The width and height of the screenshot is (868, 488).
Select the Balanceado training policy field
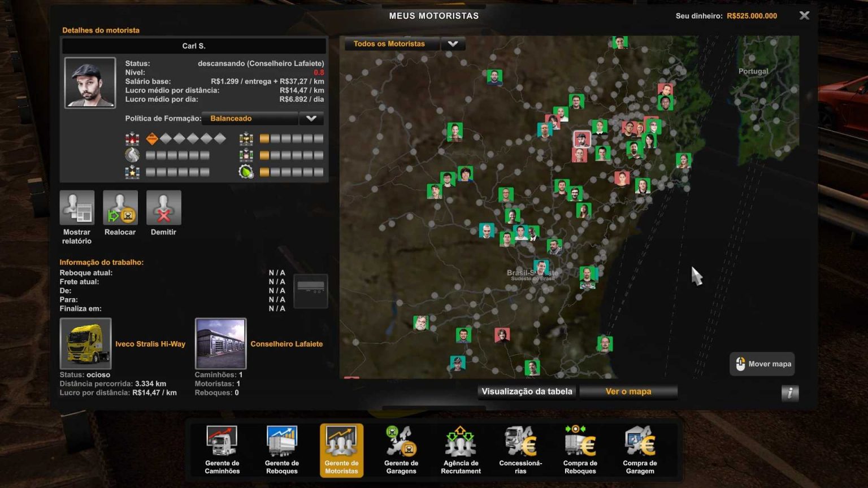[x=250, y=119]
